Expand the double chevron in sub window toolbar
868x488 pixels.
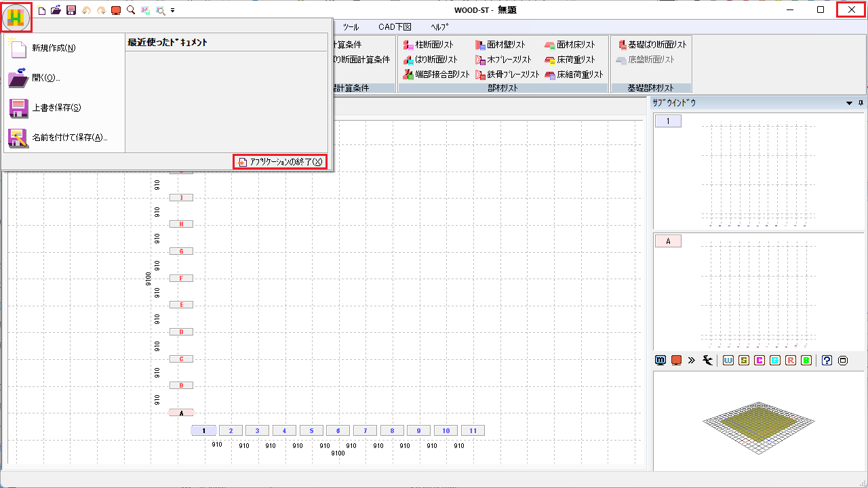(x=692, y=361)
